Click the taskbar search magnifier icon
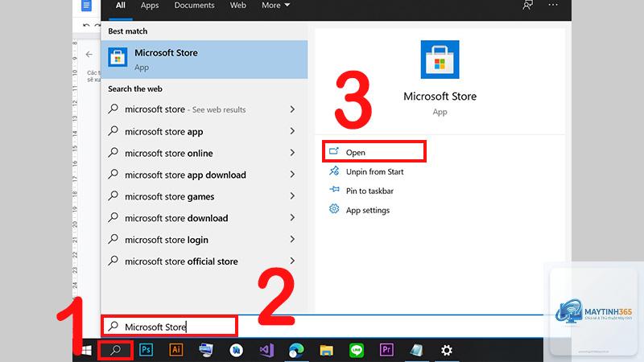644x362 pixels. point(116,350)
